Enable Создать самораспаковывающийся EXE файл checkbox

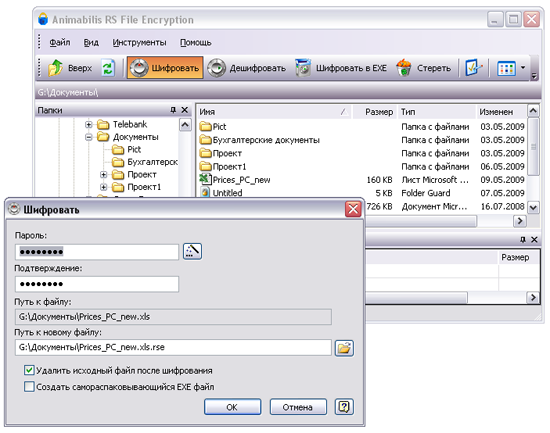29,387
